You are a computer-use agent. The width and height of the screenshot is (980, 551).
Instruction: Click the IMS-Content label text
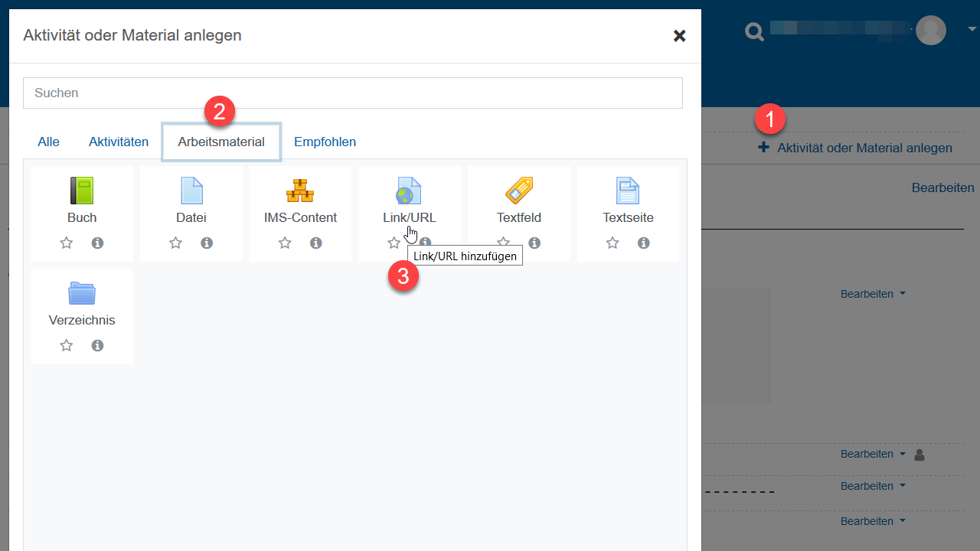tap(300, 217)
